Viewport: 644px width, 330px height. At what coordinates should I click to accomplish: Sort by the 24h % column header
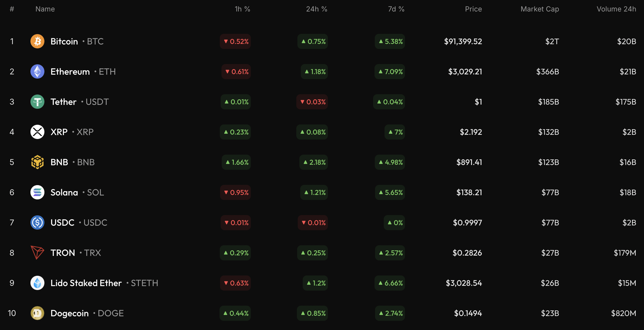tap(316, 9)
